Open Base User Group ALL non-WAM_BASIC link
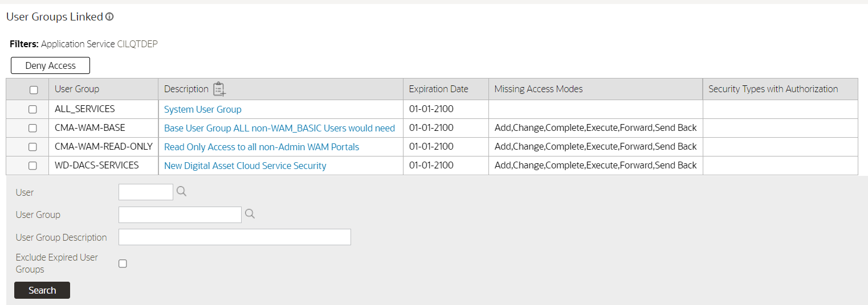868x305 pixels. pyautogui.click(x=279, y=128)
